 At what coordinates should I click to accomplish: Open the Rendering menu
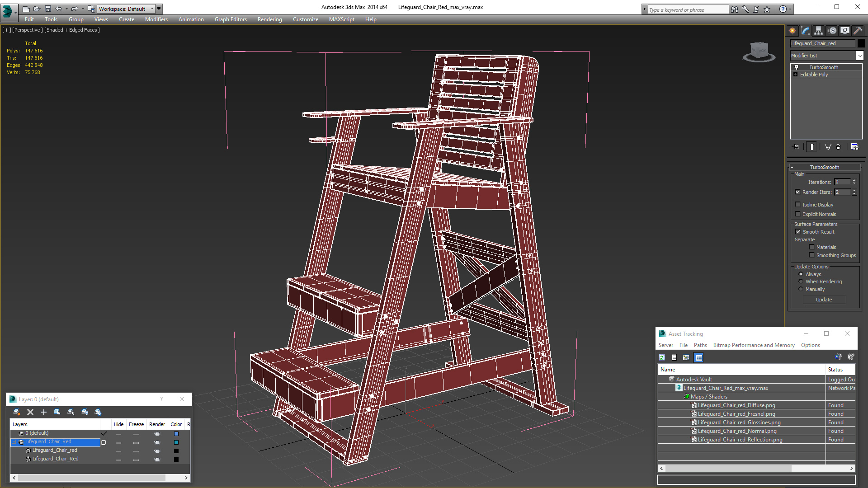(x=269, y=19)
